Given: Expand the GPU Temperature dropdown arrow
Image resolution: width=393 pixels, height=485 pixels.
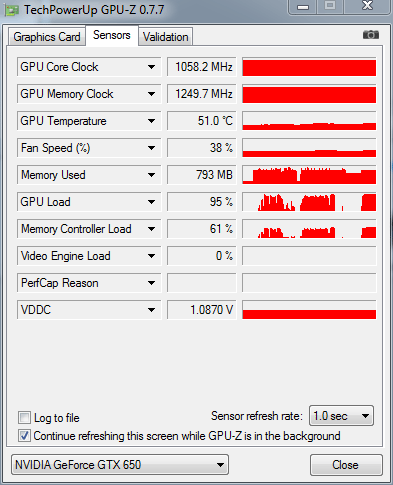Looking at the screenshot, I should [x=151, y=121].
